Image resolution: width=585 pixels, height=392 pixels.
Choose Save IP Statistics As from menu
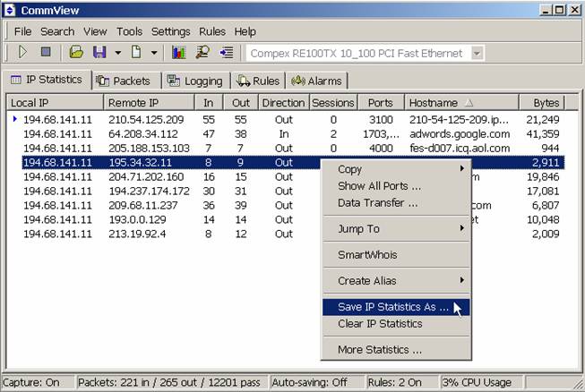[x=392, y=307]
